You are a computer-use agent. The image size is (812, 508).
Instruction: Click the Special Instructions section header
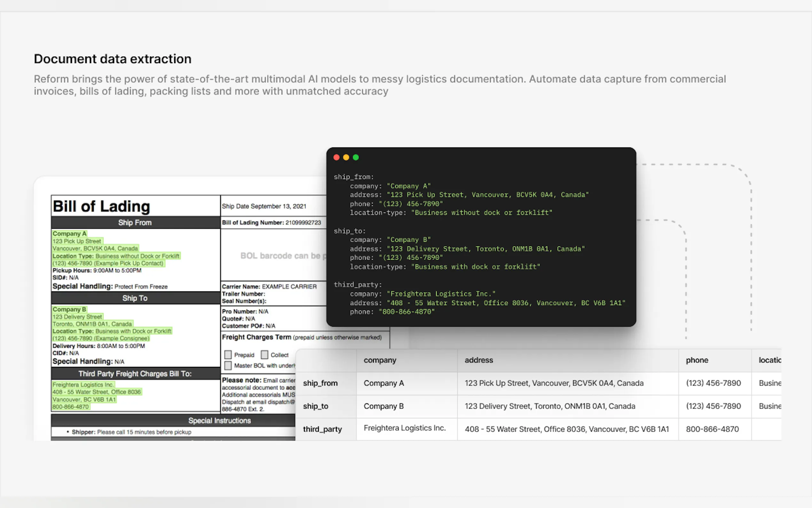coord(219,421)
